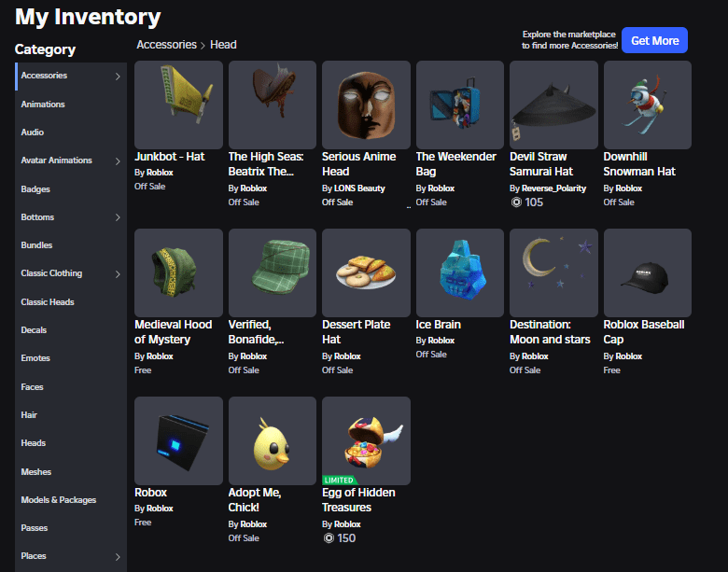This screenshot has width=728, height=572.
Task: Select the green Verified, Bonafide cap thumbnail
Action: [273, 273]
